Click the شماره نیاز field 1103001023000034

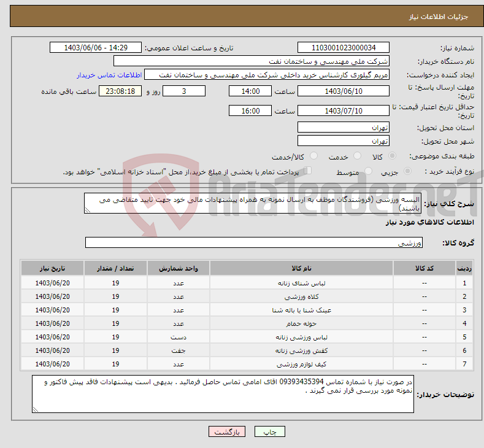(344, 47)
